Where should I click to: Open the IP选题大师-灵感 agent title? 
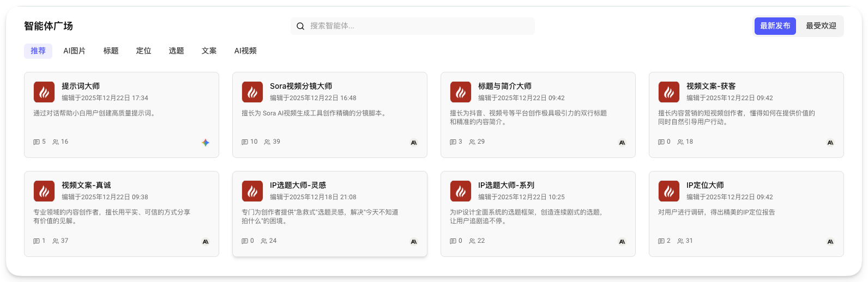[298, 185]
